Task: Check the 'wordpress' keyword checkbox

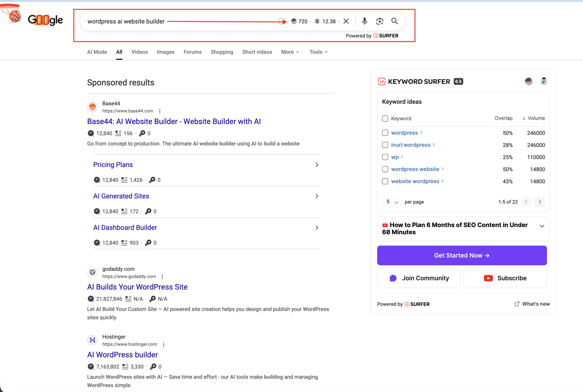Action: (385, 133)
